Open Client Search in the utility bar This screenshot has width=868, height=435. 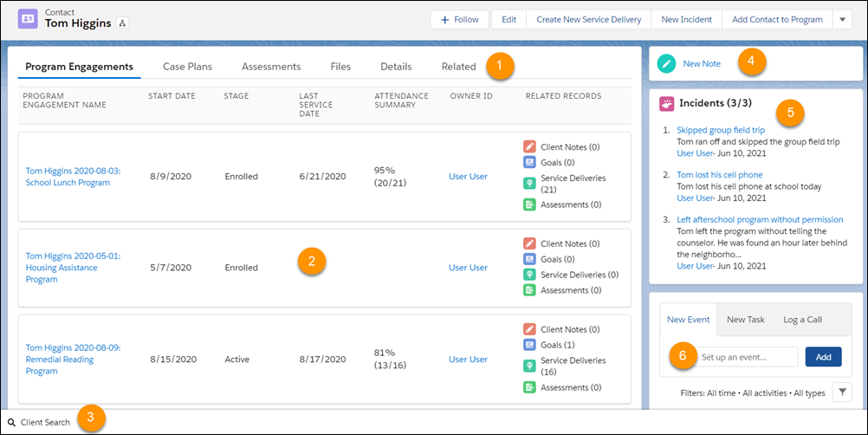39,422
